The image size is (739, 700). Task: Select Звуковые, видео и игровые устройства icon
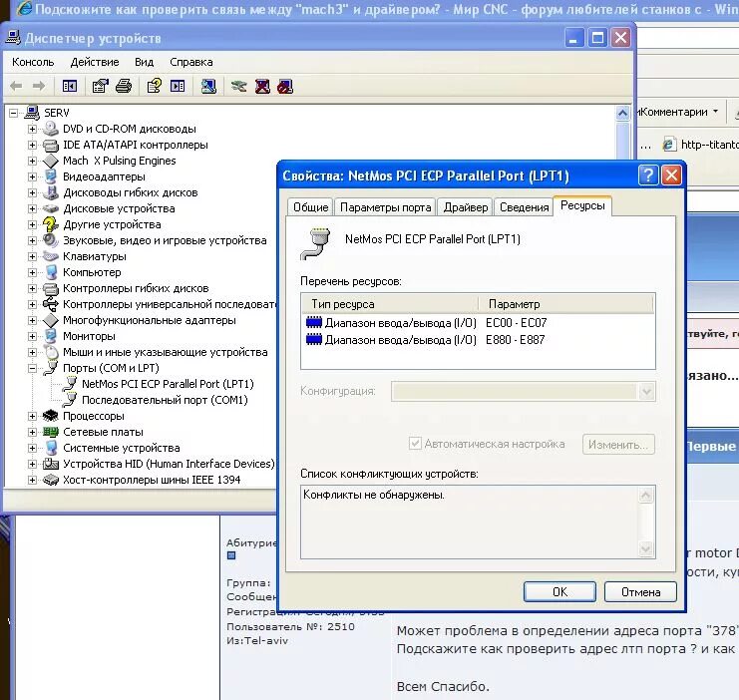(x=51, y=240)
